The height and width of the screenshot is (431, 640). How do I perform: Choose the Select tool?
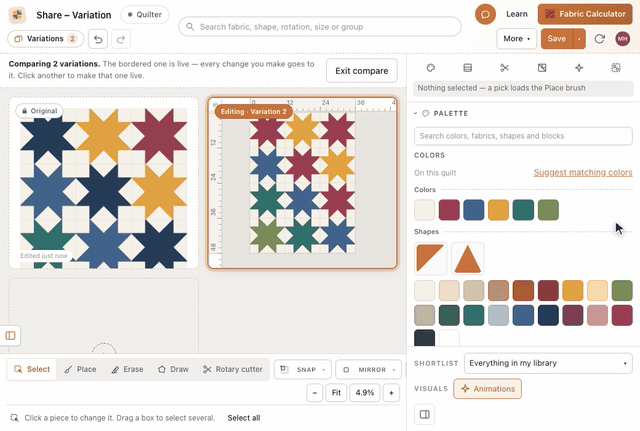click(32, 369)
